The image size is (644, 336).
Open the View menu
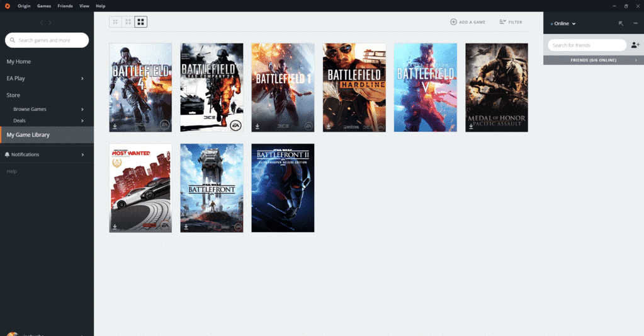pyautogui.click(x=84, y=6)
